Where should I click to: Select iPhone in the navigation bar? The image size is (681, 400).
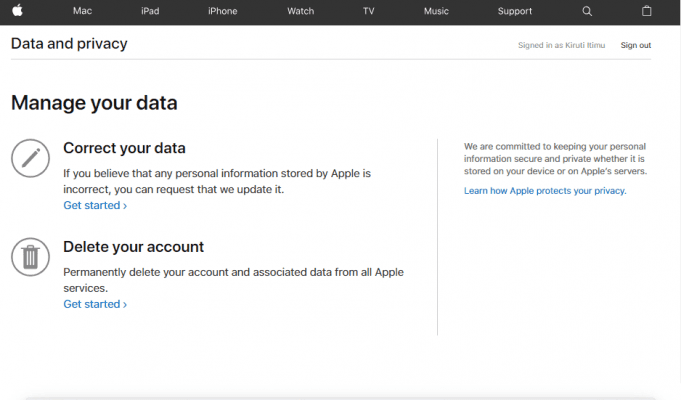[222, 11]
